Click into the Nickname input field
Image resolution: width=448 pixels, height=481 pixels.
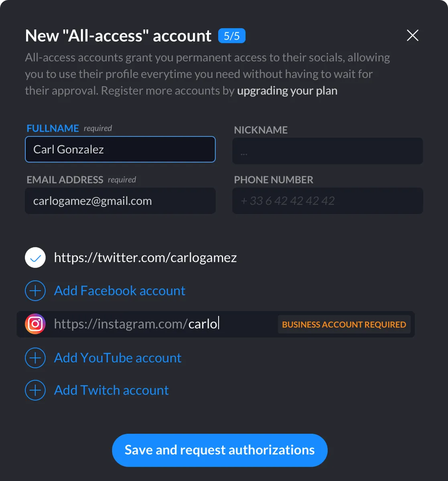coord(328,151)
